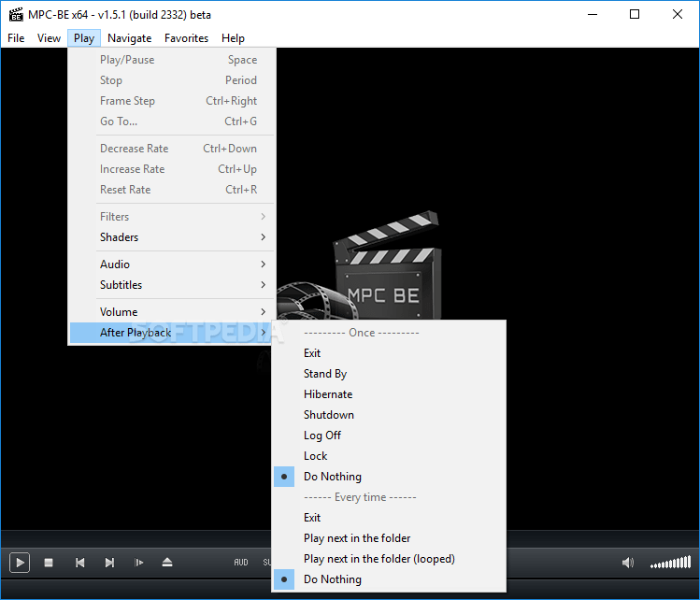Click the Play/Pause menu entry

tap(172, 60)
